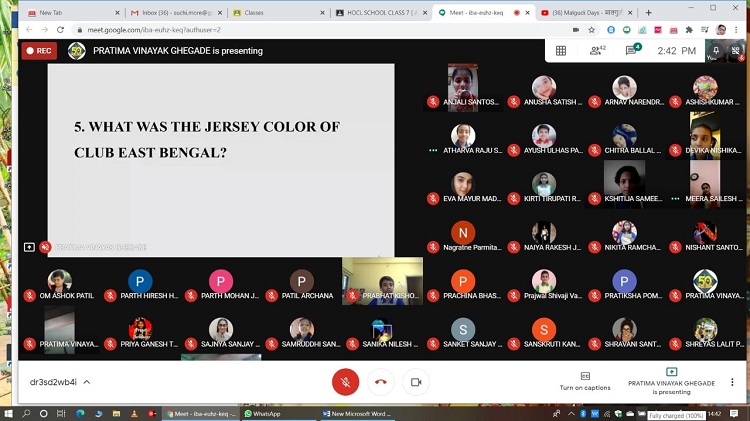Screen dimensions: 750x421
Task: Open Pratima Vinayak Ghegade is presenting panel
Action: point(671,386)
